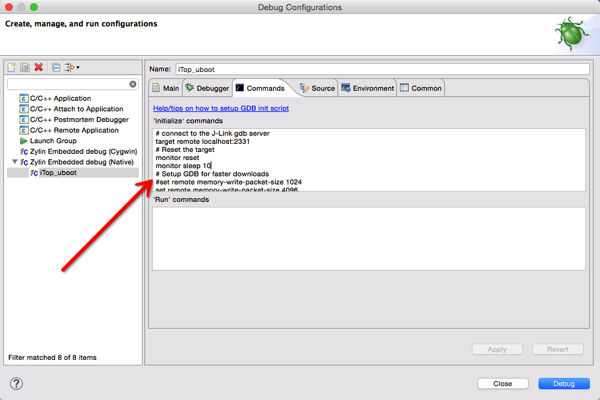Viewport: 600px width, 400px height.
Task: Open the GDB init script help link
Action: tap(221, 108)
